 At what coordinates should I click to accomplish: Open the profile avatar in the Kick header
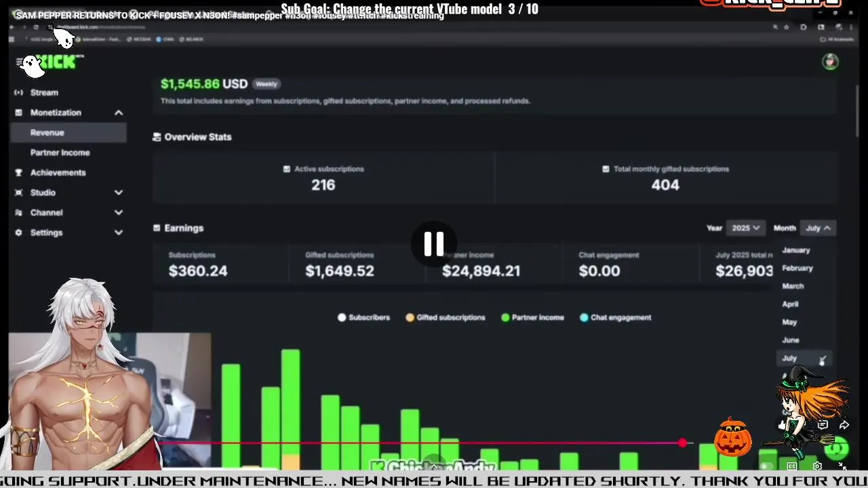830,62
